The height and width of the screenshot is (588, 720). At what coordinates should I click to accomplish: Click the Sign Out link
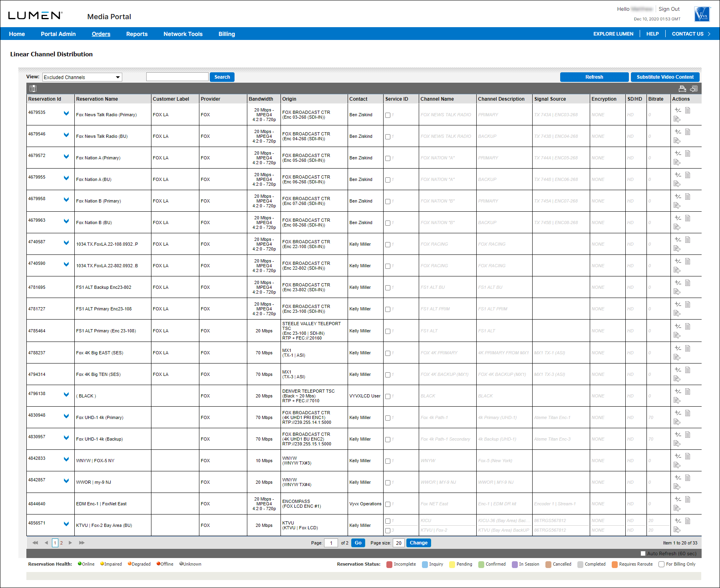[669, 9]
